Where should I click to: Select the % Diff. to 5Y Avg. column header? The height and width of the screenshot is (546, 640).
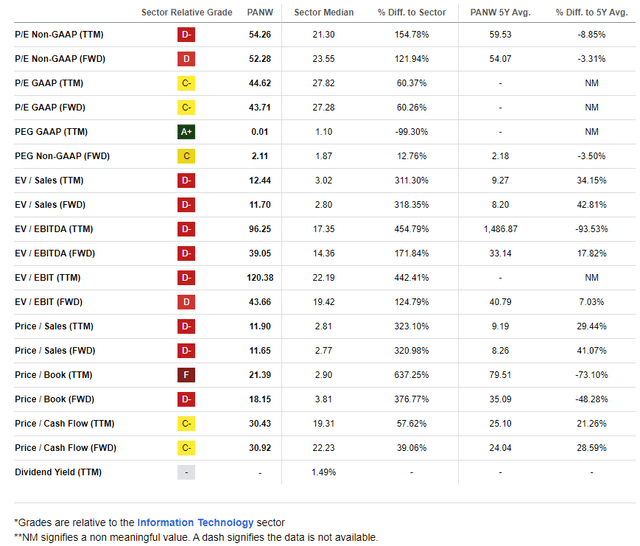591,12
